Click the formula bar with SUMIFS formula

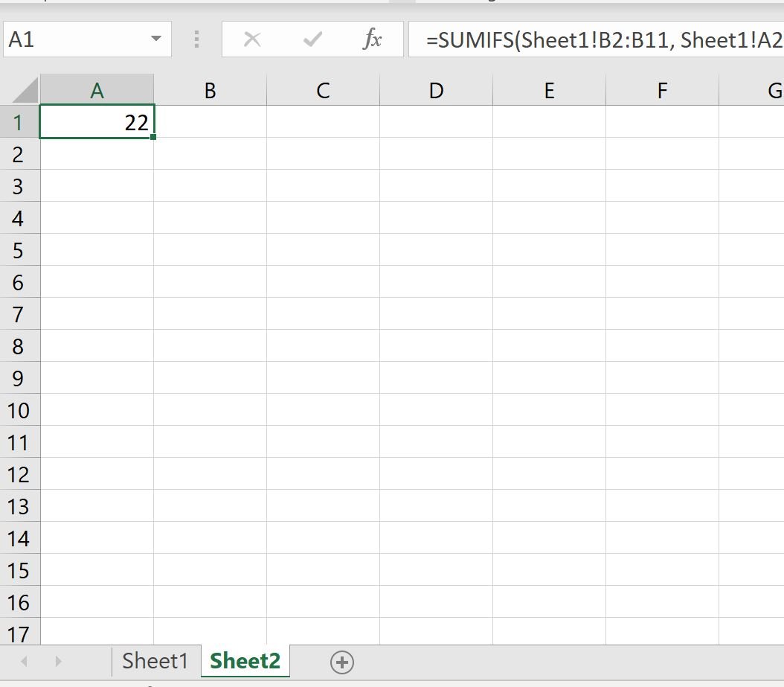click(596, 39)
